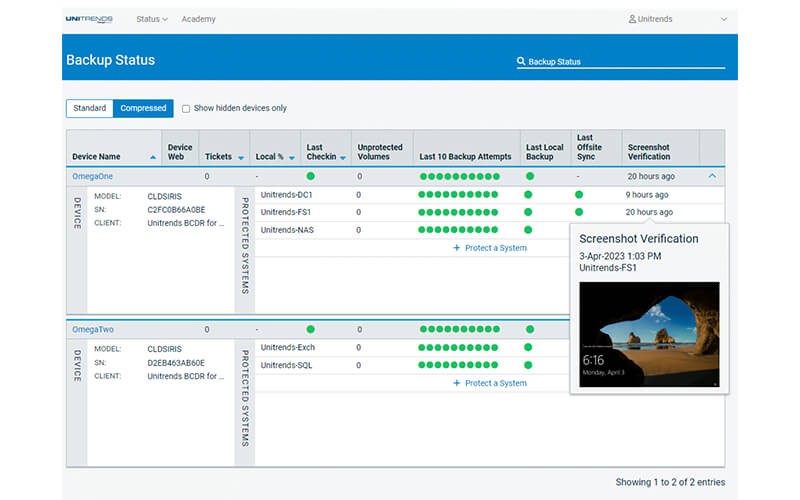Click Unitrends-DC1 9 hours ago verification
800x500 pixels.
coord(647,194)
